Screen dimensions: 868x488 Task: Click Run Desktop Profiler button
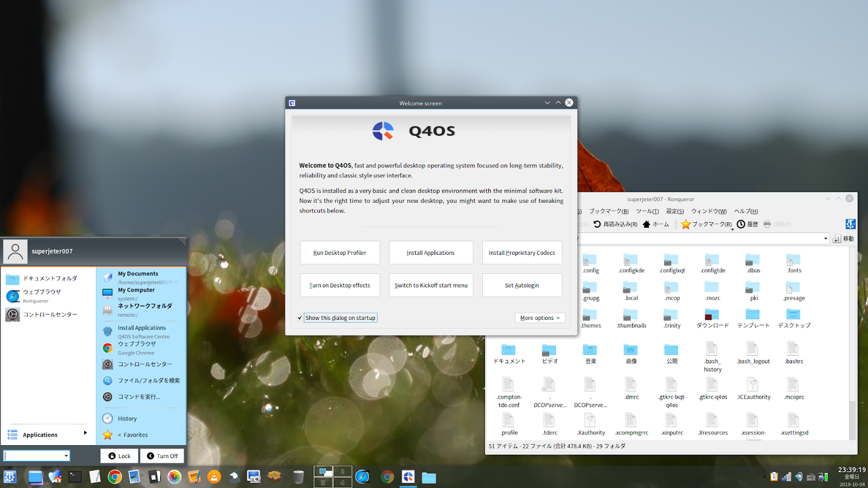click(x=340, y=253)
